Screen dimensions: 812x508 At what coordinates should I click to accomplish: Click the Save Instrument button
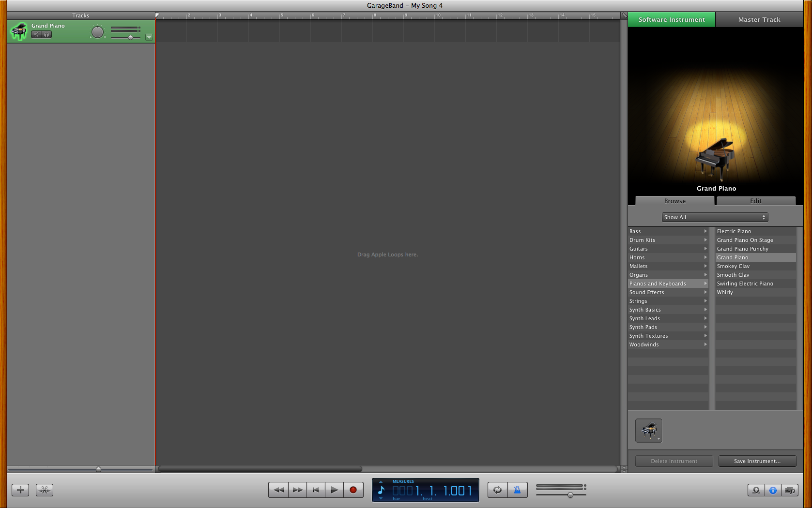tap(757, 461)
